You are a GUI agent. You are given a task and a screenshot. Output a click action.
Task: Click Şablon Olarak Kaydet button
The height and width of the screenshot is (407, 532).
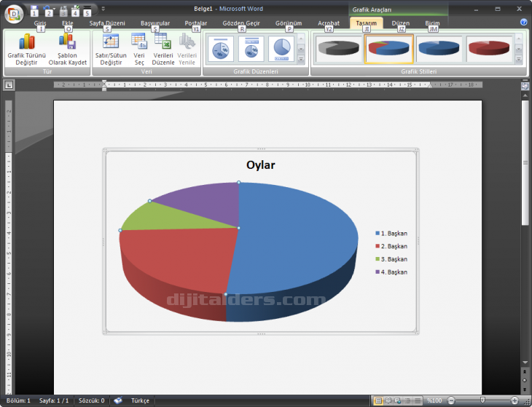[x=68, y=49]
